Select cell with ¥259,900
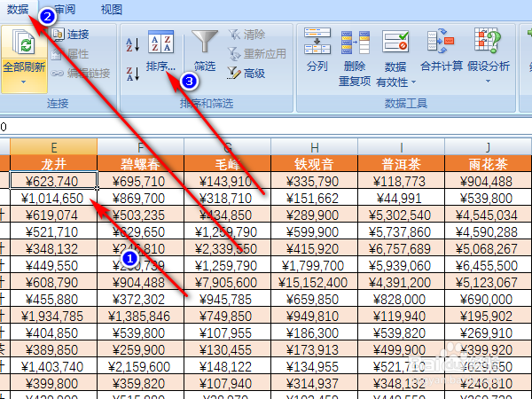 coord(140,350)
